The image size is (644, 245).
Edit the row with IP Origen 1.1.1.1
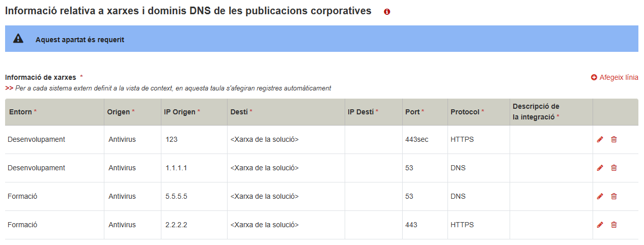click(x=600, y=168)
